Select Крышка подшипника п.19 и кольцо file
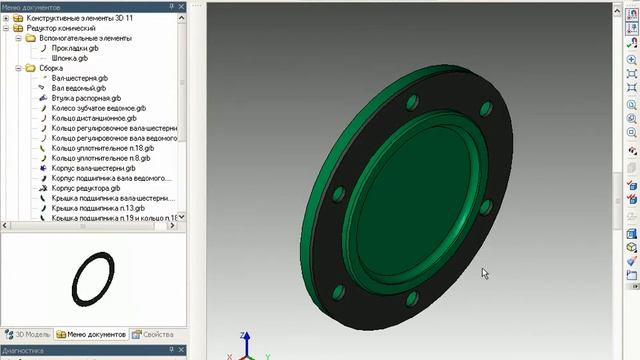 click(114, 218)
